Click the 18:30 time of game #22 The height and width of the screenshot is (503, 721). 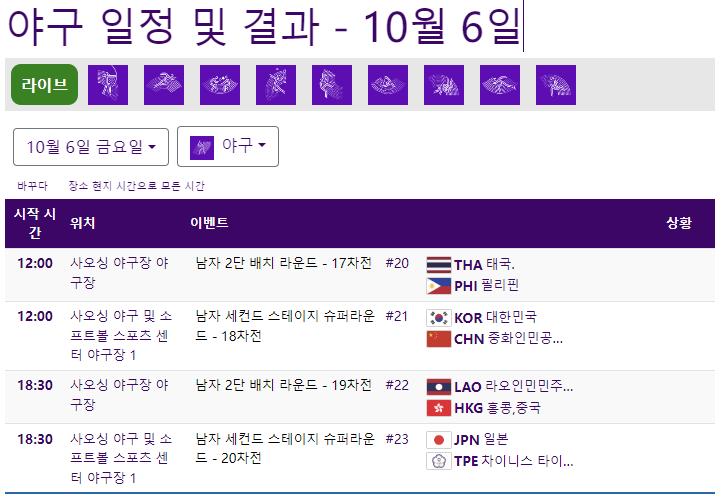click(35, 385)
